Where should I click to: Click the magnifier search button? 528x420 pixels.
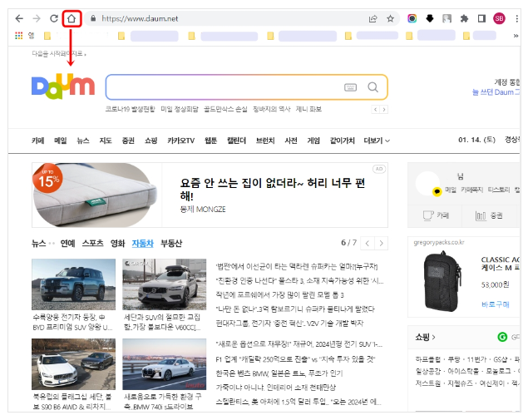[x=373, y=87]
